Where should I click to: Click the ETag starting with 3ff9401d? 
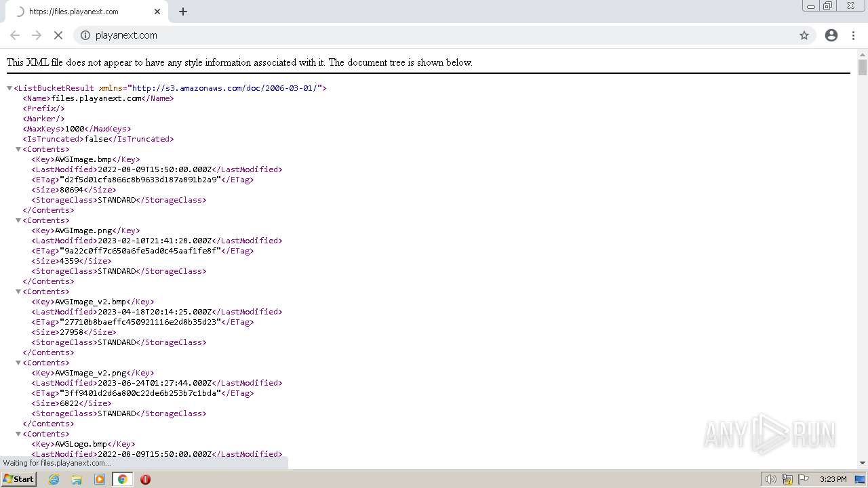point(140,393)
